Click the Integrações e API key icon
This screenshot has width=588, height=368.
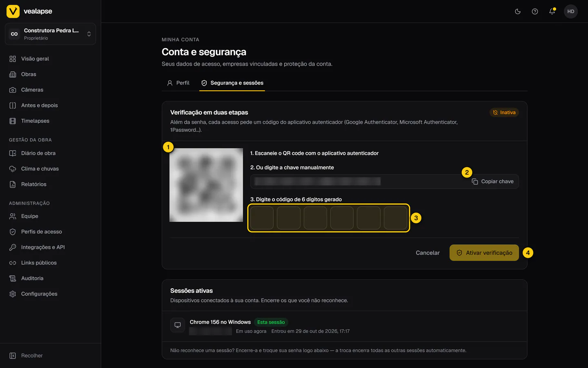pos(13,247)
